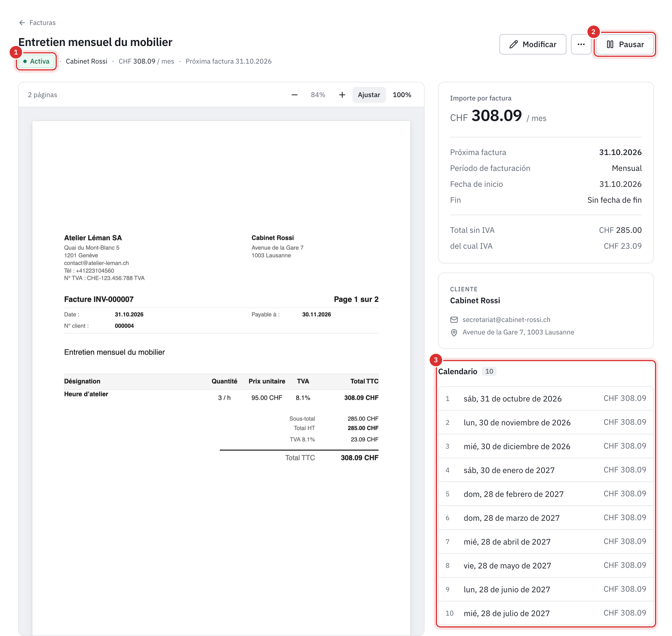Select calendar row vie, 28 de mayo de 2027
This screenshot has height=636, width=672.
(x=546, y=566)
